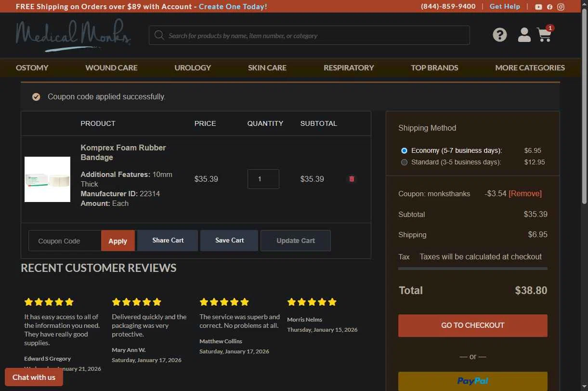The image size is (588, 391).
Task: Open the Wound Care menu
Action: click(x=111, y=67)
